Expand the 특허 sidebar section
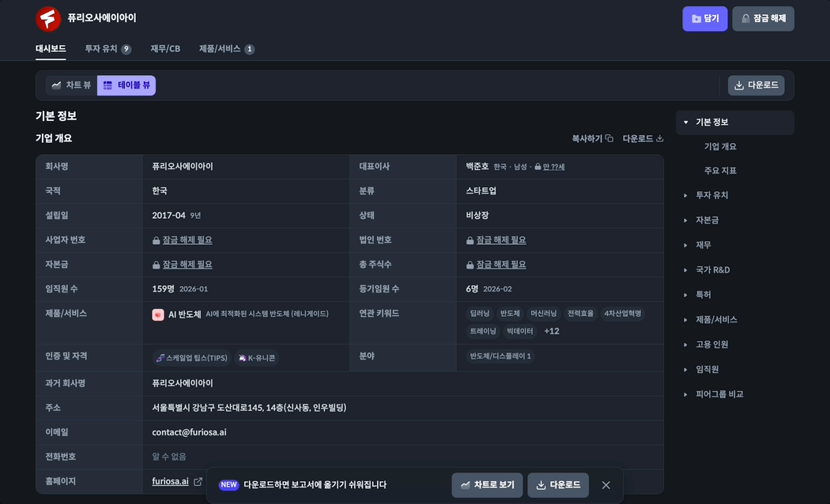The image size is (830, 504). click(x=686, y=295)
